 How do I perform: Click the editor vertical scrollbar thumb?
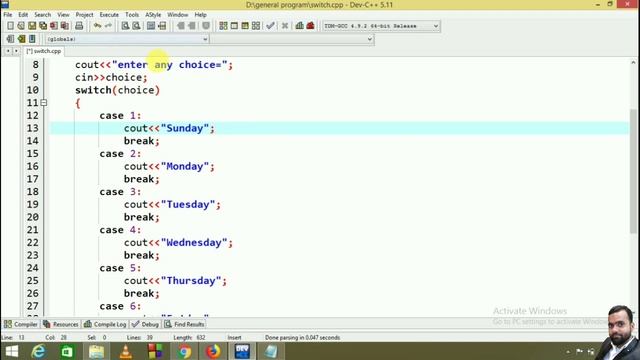tap(633, 171)
